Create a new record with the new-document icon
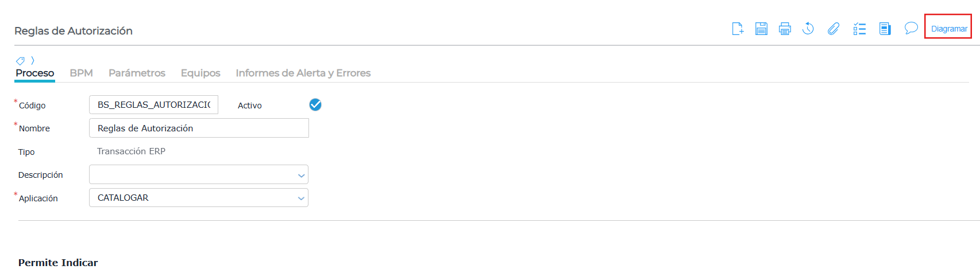The image size is (980, 277). point(738,29)
